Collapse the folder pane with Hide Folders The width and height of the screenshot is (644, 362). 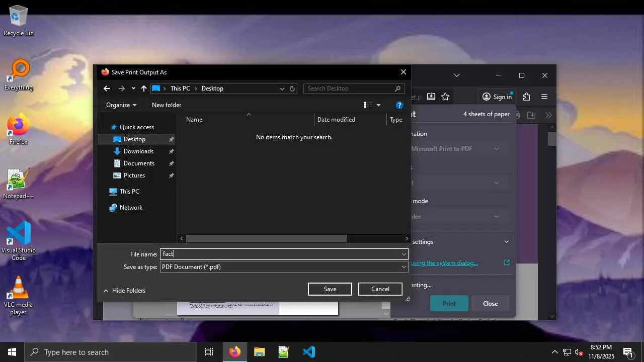point(124,291)
